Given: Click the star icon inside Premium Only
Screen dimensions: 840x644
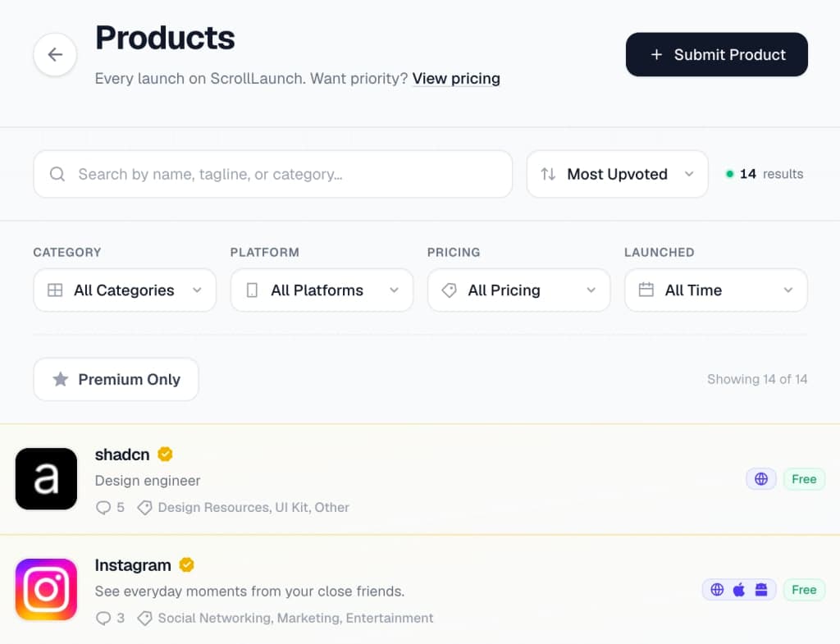Looking at the screenshot, I should click(61, 379).
